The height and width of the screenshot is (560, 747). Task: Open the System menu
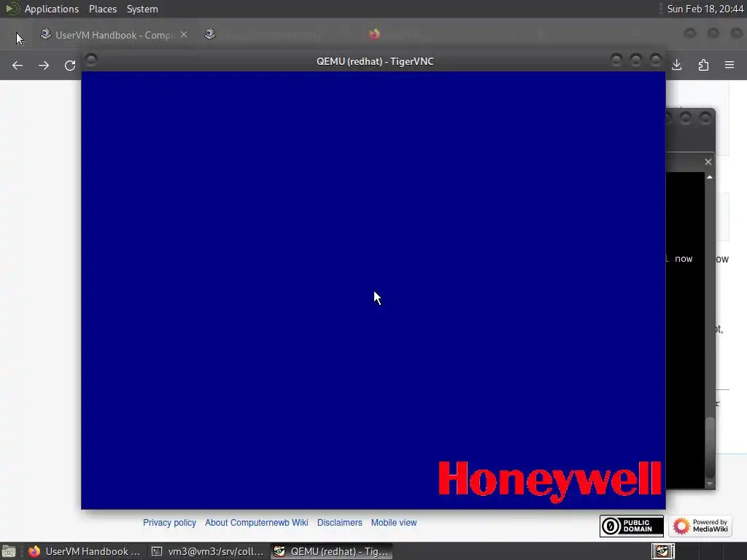(142, 9)
